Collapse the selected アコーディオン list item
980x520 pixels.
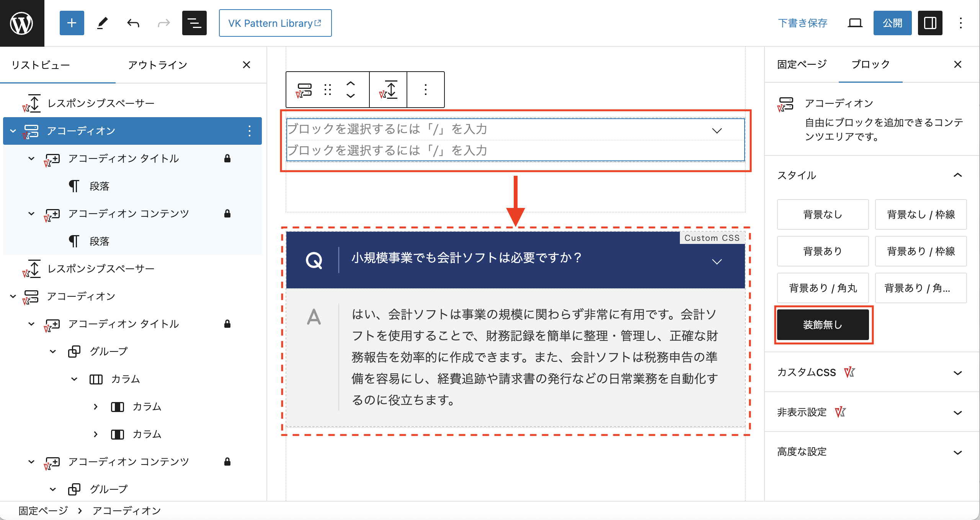tap(13, 131)
